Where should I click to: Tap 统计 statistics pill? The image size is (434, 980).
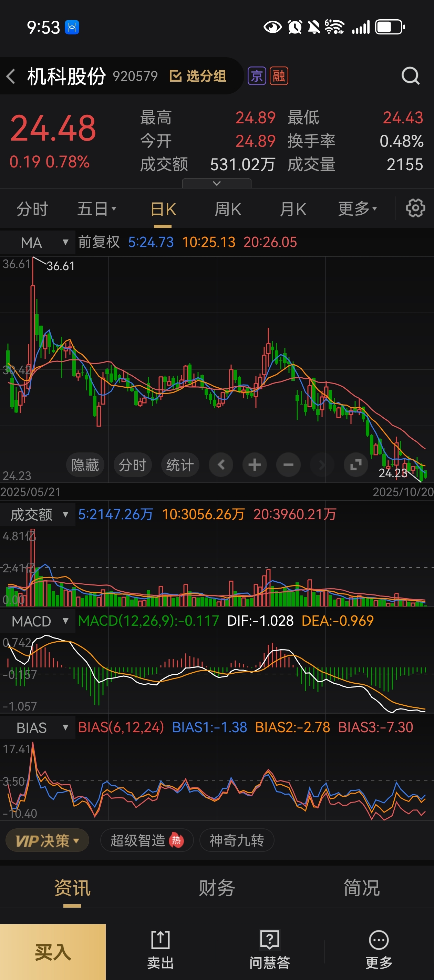[x=180, y=465]
